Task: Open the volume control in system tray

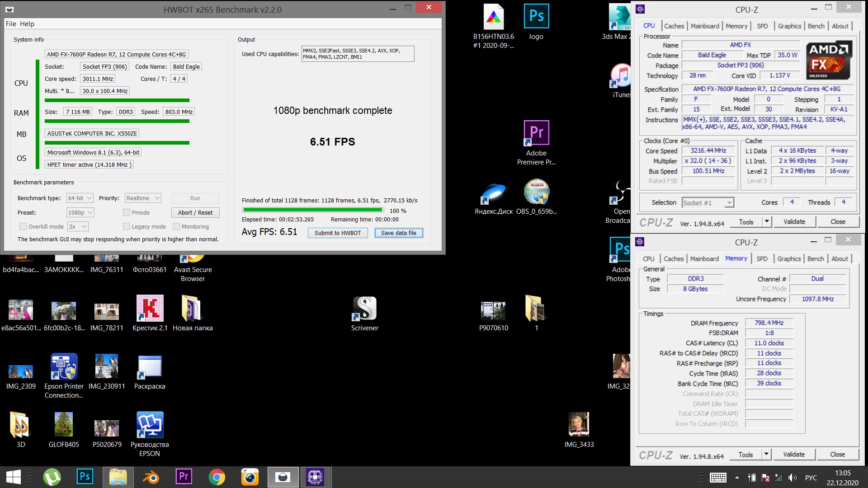Action: point(793,478)
